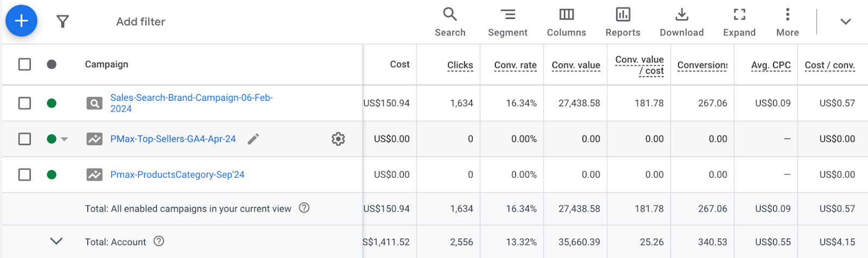The height and width of the screenshot is (258, 868).
Task: Open the More options menu
Action: 787,22
